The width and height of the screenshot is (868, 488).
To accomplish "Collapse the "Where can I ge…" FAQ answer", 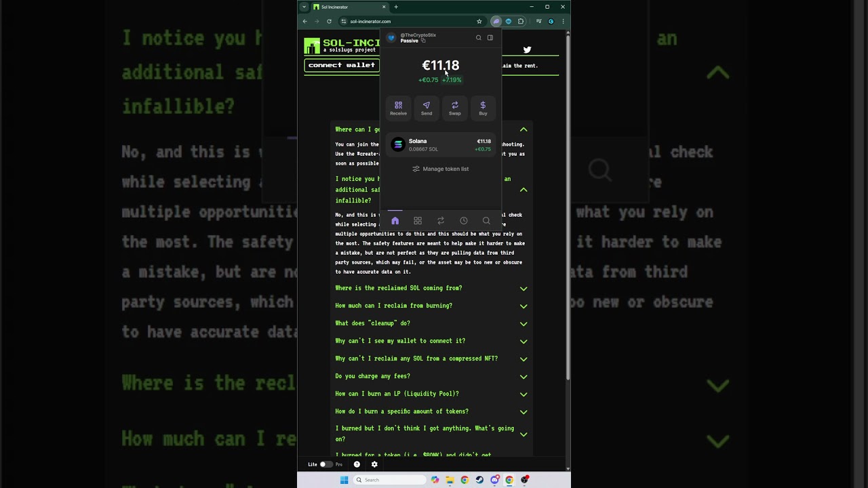I will [x=524, y=129].
